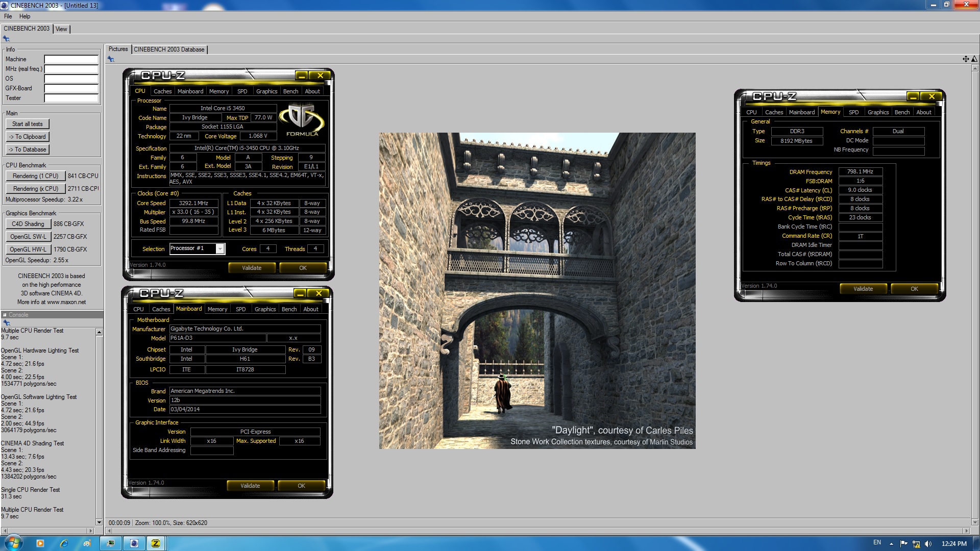
Task: Open the Paint icon on the taskbar
Action: point(87,543)
